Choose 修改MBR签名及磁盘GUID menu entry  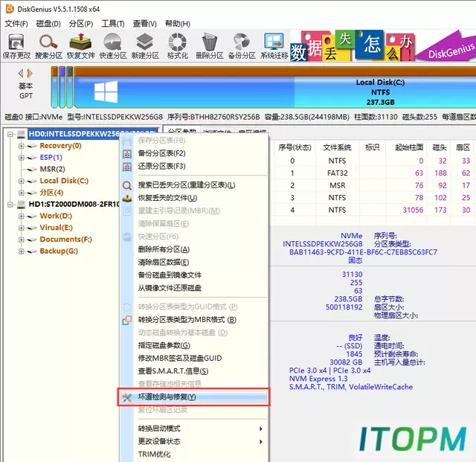(180, 359)
